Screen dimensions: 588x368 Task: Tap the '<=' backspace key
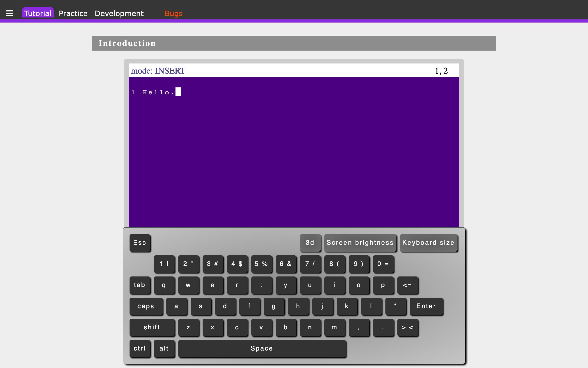point(408,285)
